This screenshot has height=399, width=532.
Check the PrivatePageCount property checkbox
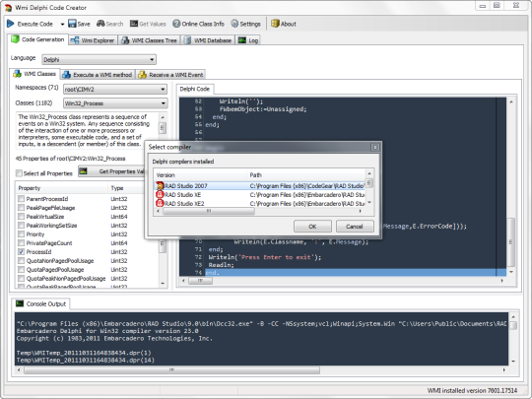click(21, 243)
